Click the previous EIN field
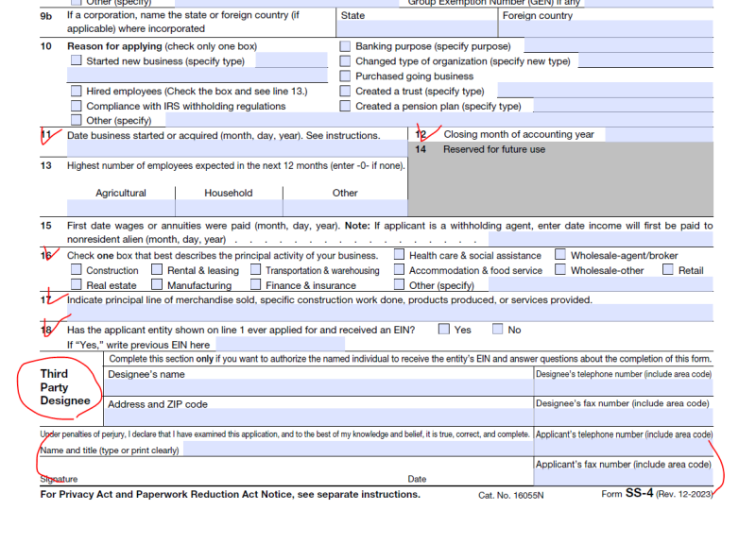756x544 pixels. click(x=281, y=344)
